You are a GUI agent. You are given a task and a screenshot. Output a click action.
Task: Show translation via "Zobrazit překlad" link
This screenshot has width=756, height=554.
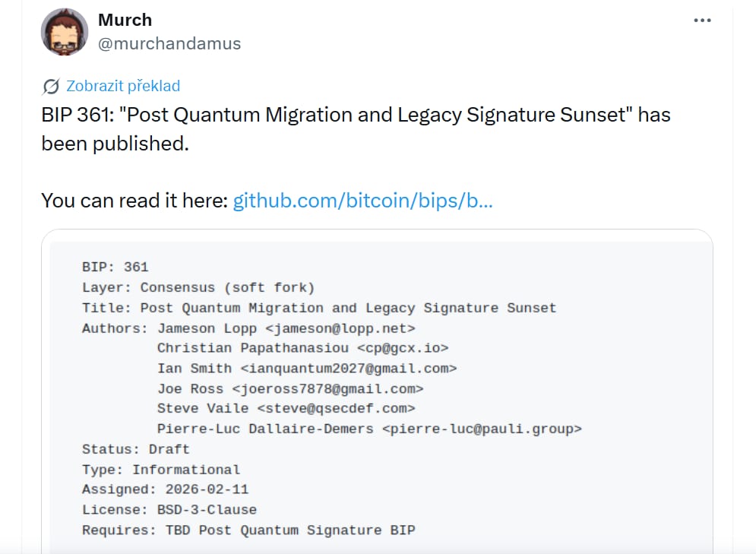[123, 86]
